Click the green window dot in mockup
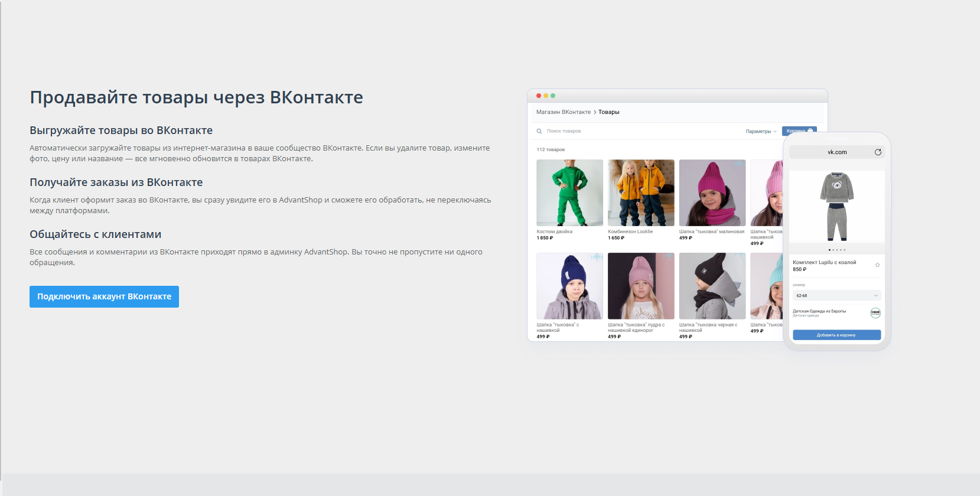Viewport: 980px width, 496px height. 553,96
